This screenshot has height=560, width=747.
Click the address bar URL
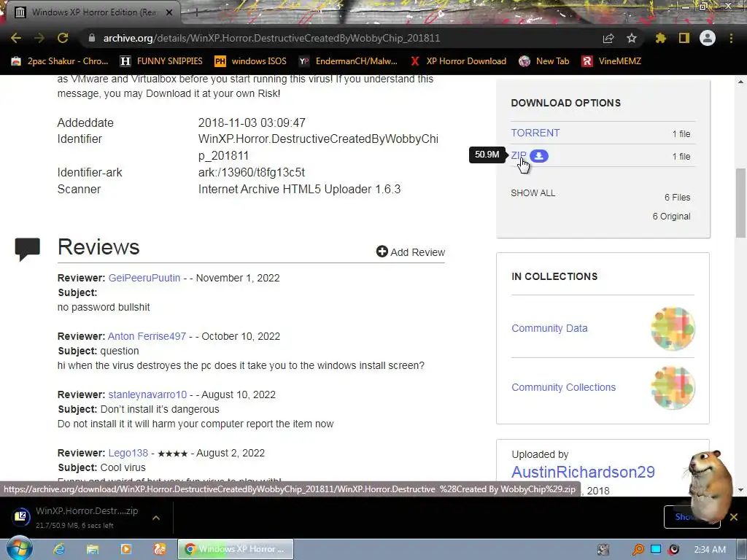(271, 38)
